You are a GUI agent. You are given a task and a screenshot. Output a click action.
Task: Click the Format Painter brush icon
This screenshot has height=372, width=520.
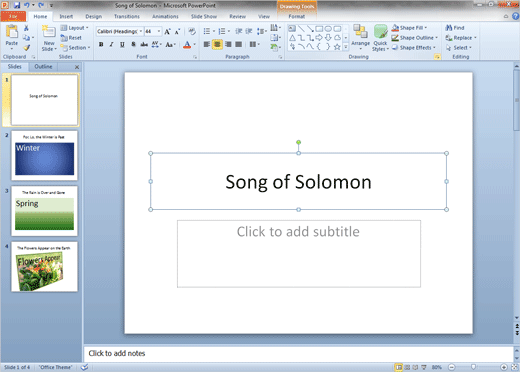click(x=27, y=48)
